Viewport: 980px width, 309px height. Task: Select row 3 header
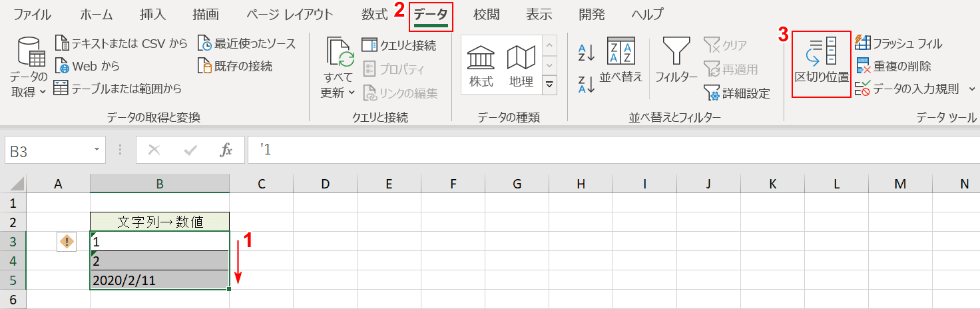click(x=13, y=241)
